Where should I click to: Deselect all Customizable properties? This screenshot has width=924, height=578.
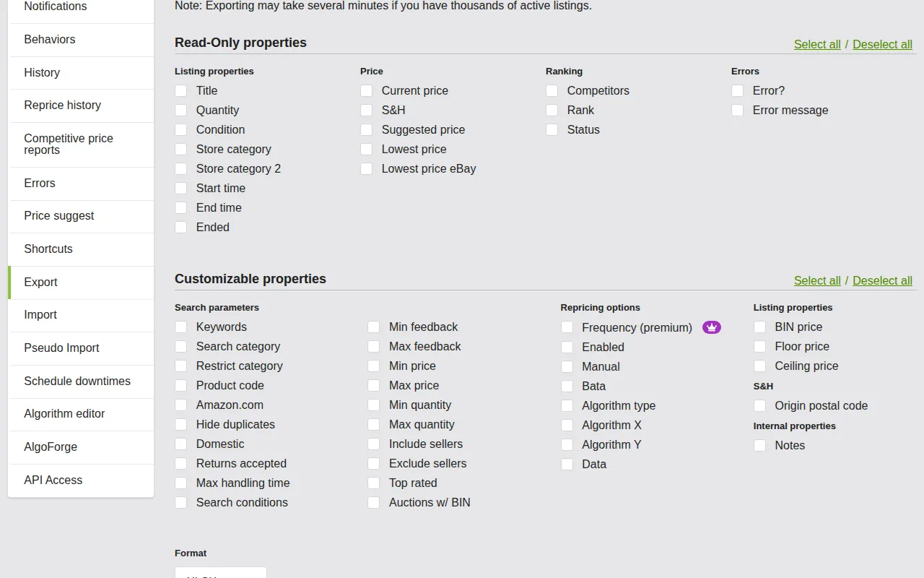click(882, 280)
